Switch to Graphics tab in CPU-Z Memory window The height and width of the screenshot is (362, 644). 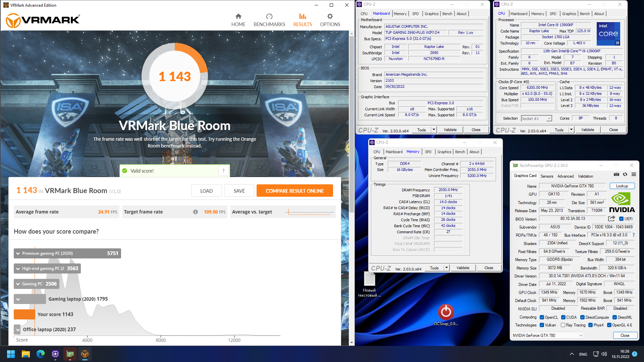tap(444, 152)
